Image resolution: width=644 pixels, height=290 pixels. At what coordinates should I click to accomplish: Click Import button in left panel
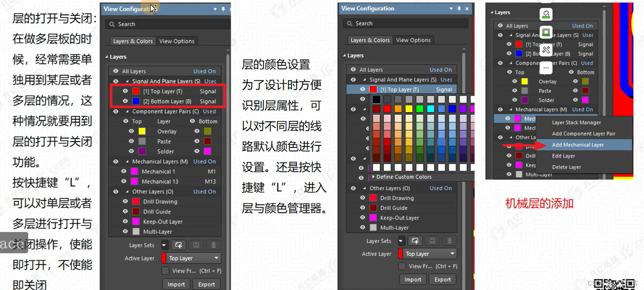176,284
